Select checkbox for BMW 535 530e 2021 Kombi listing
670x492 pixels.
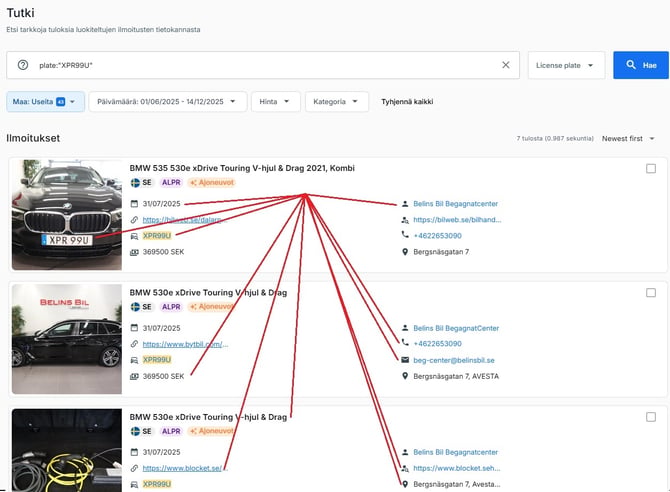point(651,168)
